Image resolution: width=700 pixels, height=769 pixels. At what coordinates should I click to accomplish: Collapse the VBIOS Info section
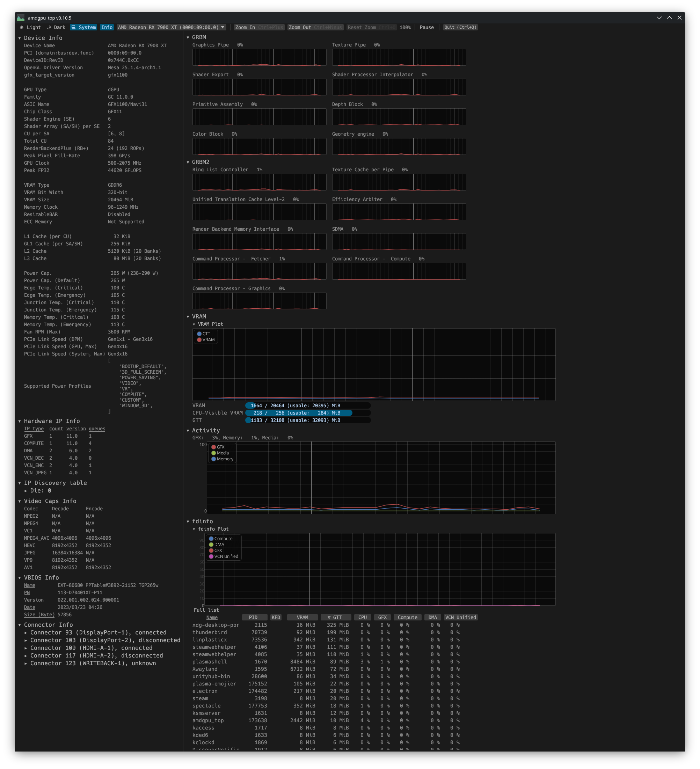coord(38,578)
